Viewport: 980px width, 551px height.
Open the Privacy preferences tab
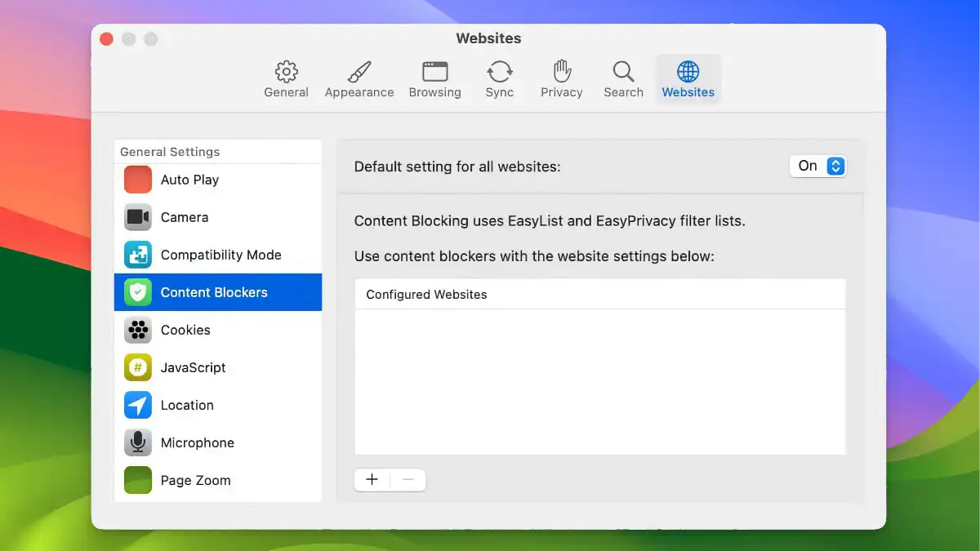coord(561,78)
